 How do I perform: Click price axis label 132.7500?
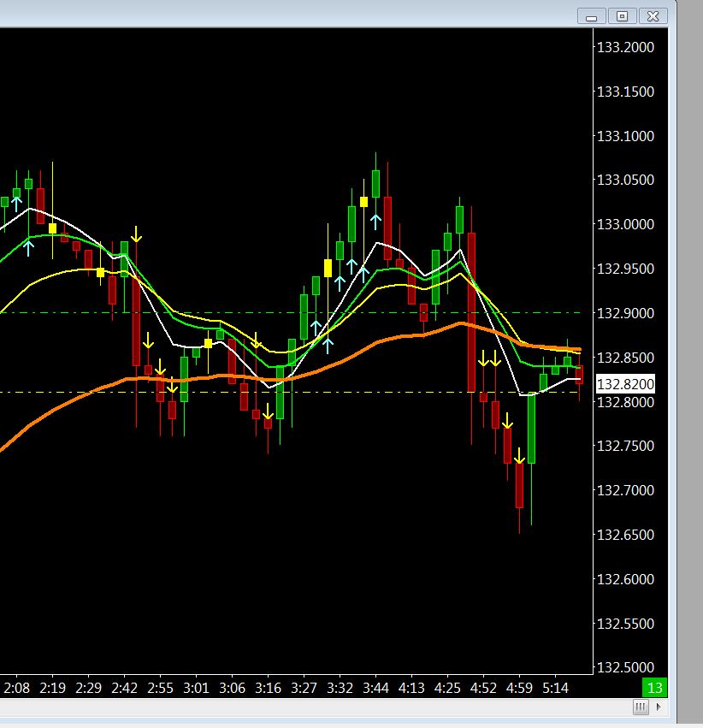click(x=625, y=446)
